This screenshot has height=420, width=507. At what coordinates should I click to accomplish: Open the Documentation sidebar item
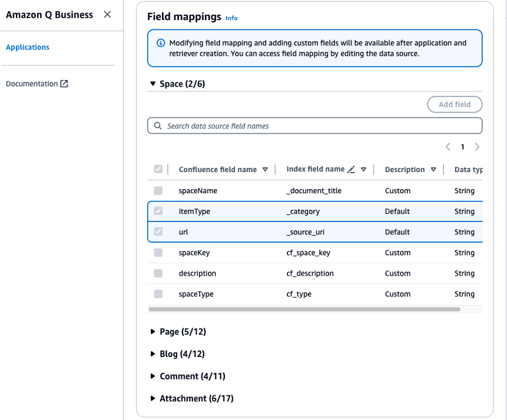32,84
